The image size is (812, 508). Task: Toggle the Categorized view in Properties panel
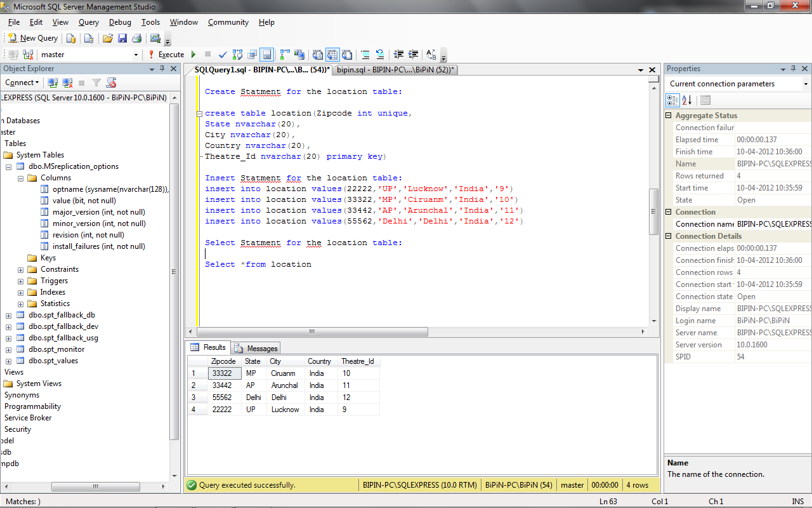(x=672, y=100)
